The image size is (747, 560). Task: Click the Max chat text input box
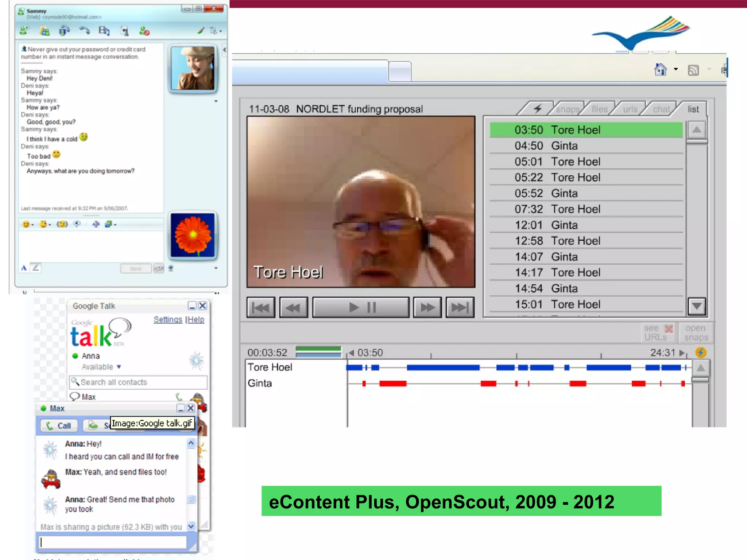click(113, 542)
